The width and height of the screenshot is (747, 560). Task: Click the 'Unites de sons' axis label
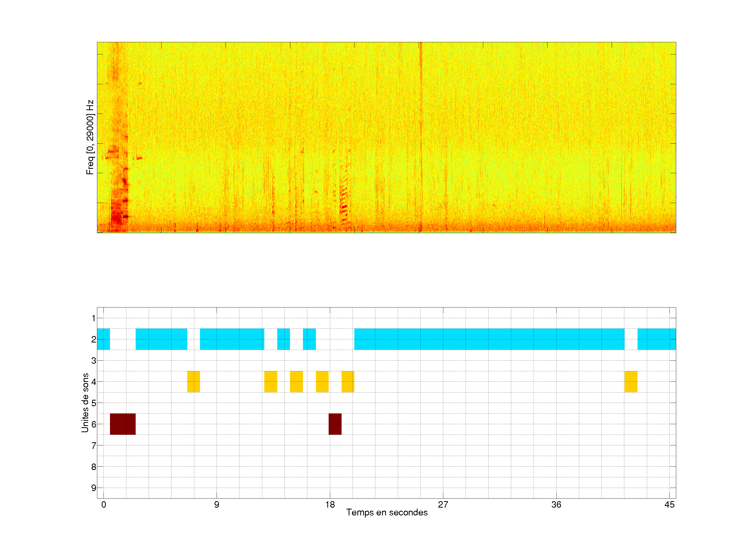click(x=85, y=403)
